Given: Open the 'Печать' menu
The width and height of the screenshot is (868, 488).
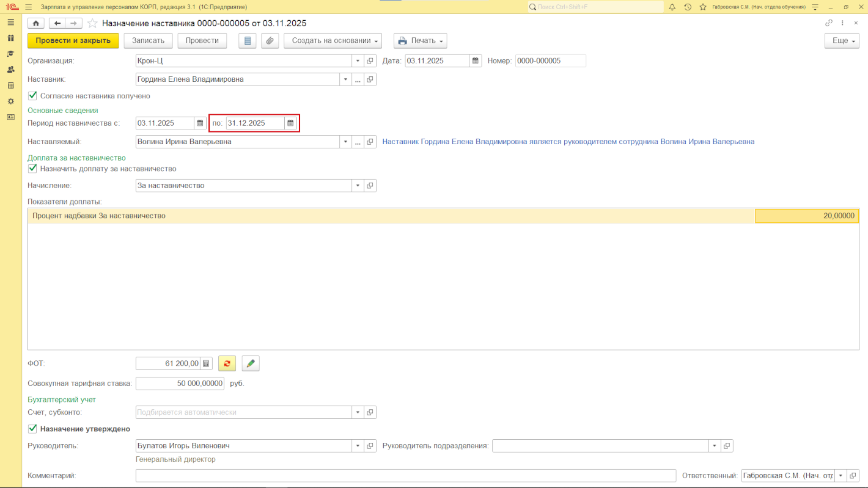Looking at the screenshot, I should pos(420,41).
